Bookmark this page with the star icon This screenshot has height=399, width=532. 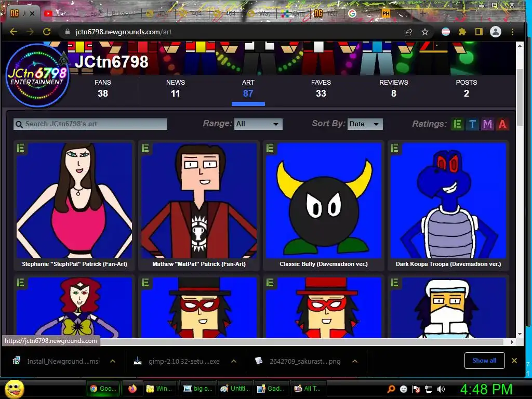[x=425, y=32]
